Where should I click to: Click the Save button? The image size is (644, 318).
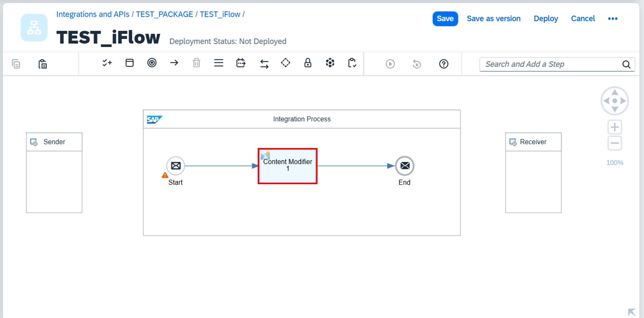[x=445, y=19]
